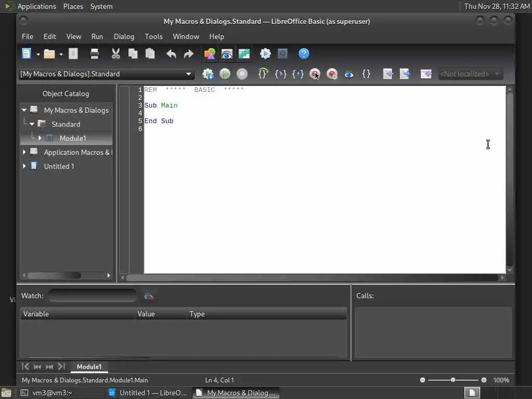Collapse the Standard library node
Viewport: 532px width, 399px height.
[x=32, y=124]
